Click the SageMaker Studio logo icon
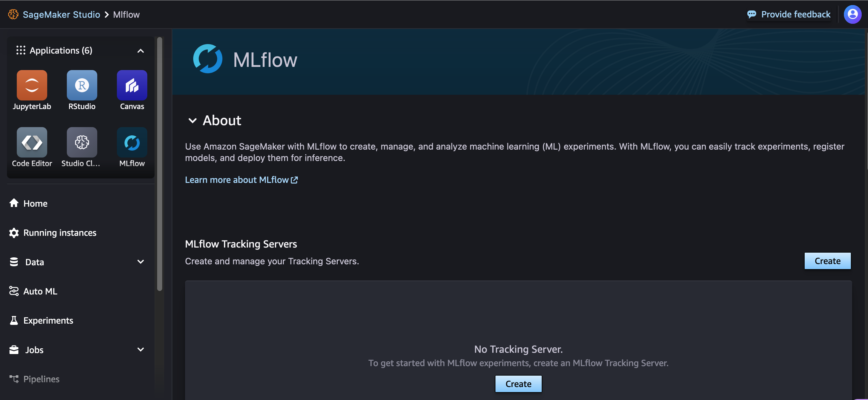Viewport: 868px width, 400px height. pyautogui.click(x=13, y=14)
